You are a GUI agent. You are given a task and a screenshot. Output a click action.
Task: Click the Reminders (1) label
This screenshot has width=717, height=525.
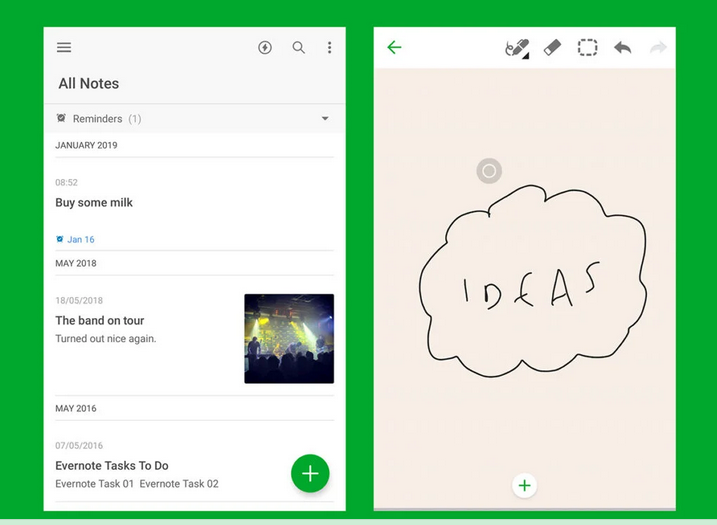tap(107, 118)
